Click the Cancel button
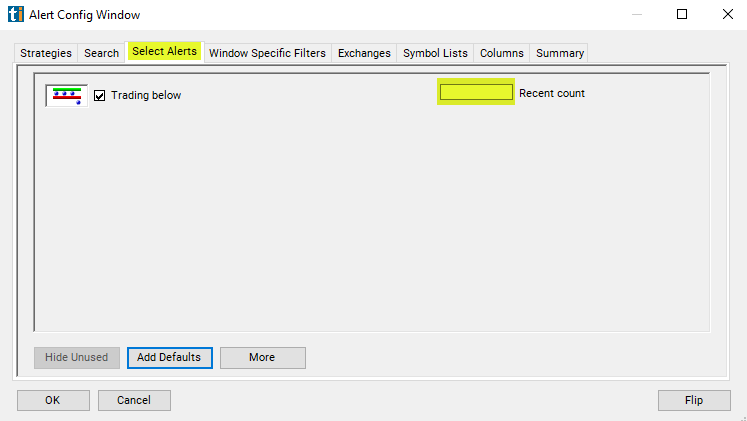Screen dimensions: 747x421 pos(134,401)
